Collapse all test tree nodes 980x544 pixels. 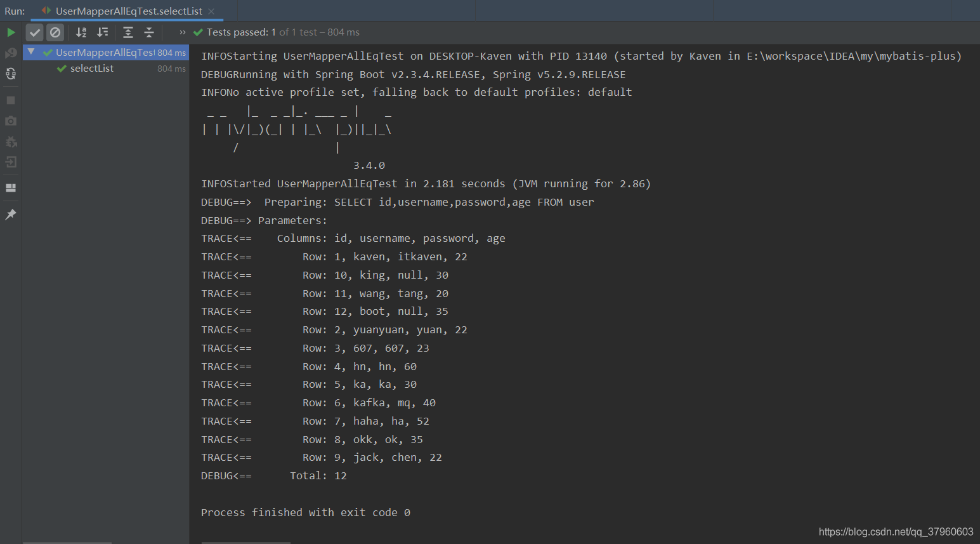(x=149, y=32)
